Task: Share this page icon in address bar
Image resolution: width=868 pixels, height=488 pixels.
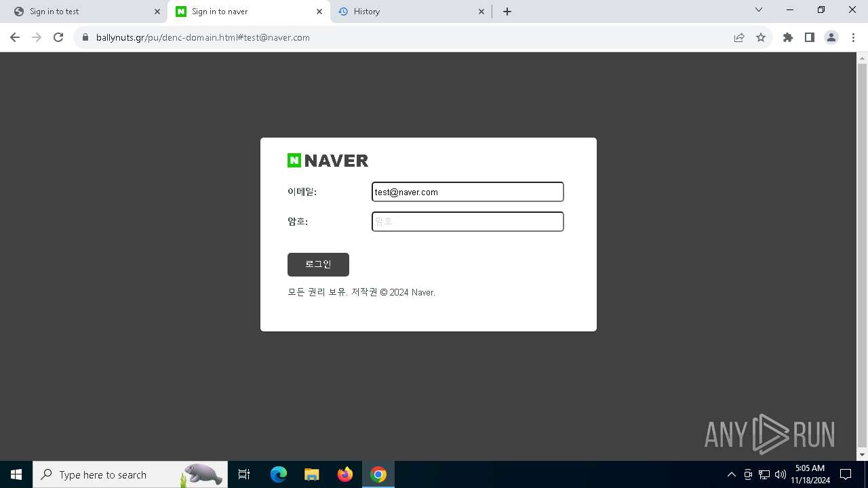Action: point(739,37)
